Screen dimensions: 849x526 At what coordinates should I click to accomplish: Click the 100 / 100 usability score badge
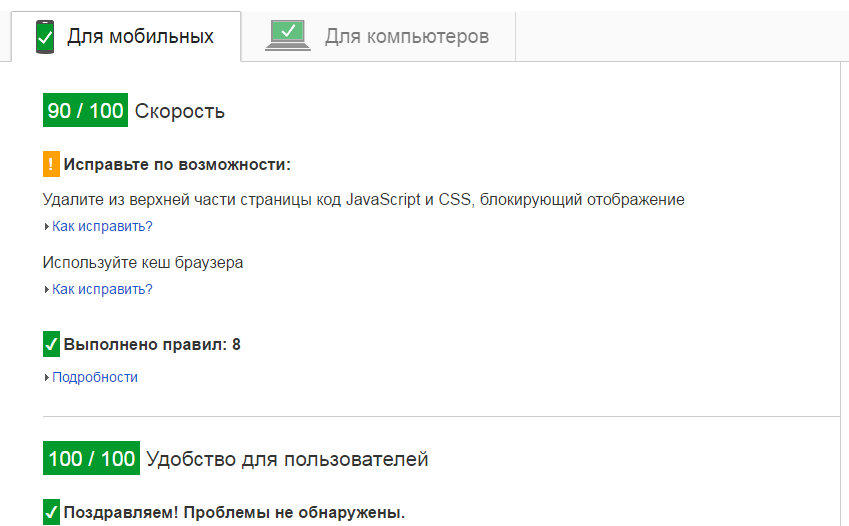pyautogui.click(x=91, y=459)
